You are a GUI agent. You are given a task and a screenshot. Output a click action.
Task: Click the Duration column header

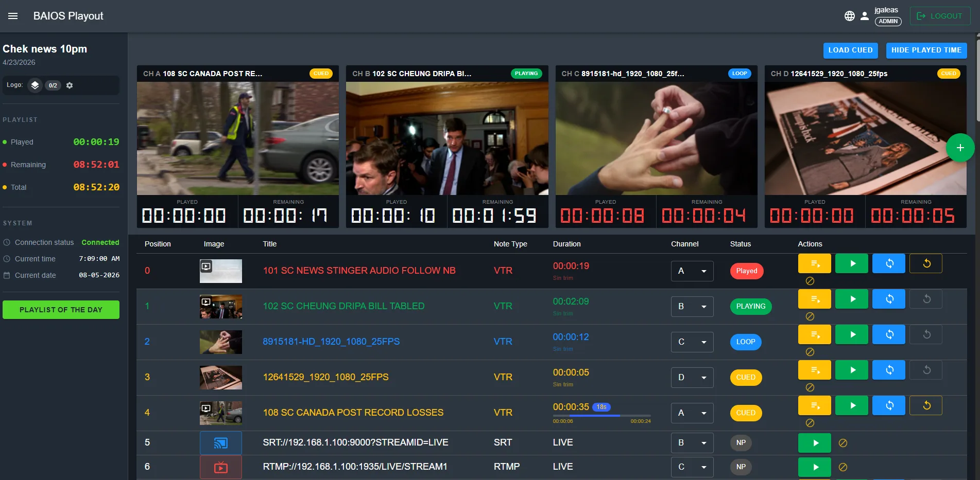point(566,244)
